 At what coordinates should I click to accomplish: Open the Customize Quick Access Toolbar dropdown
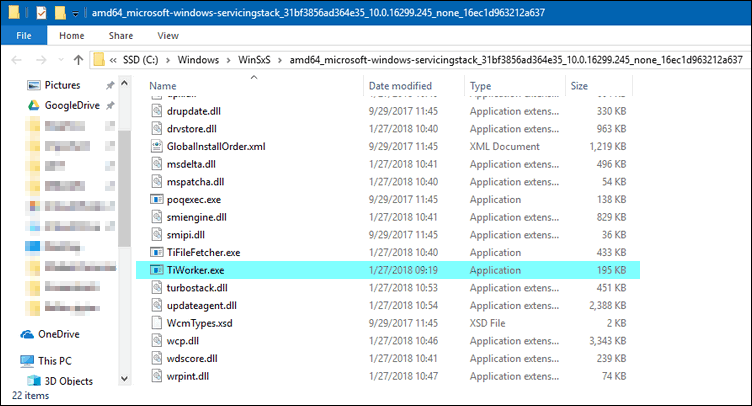75,13
